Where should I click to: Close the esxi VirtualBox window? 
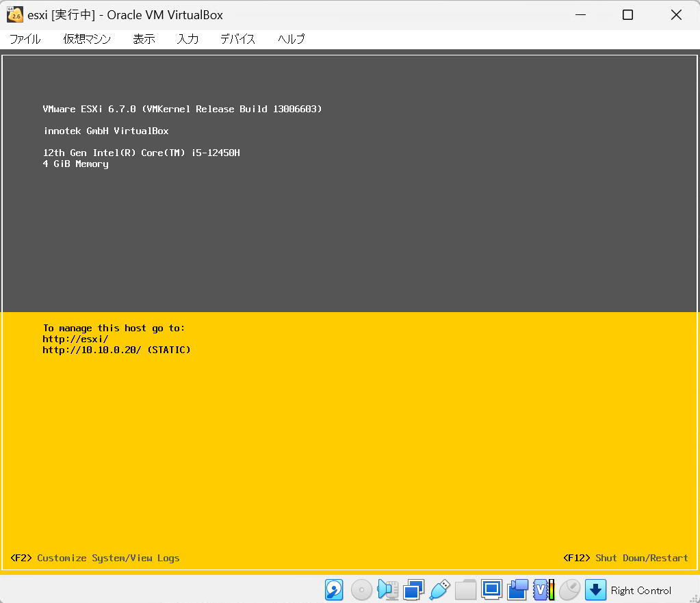coord(676,15)
